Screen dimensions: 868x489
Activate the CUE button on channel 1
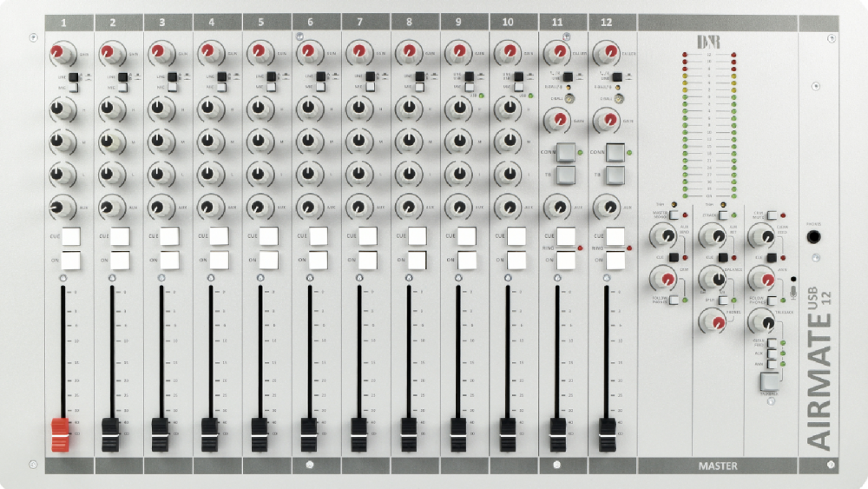coord(71,236)
